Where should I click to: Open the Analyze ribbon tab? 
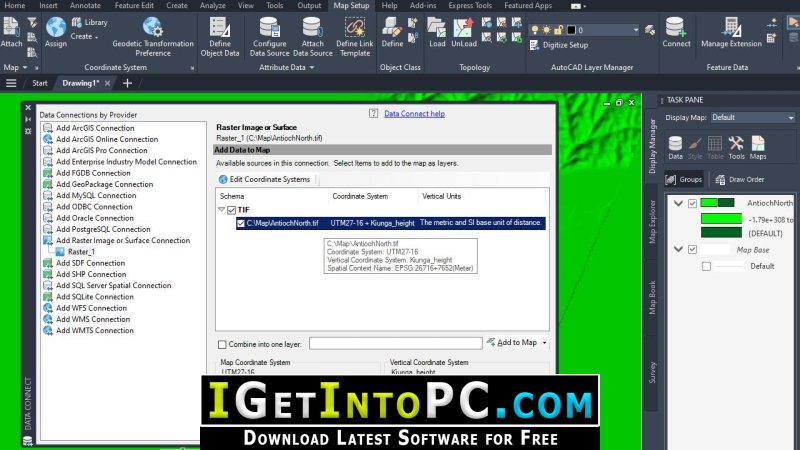point(213,5)
